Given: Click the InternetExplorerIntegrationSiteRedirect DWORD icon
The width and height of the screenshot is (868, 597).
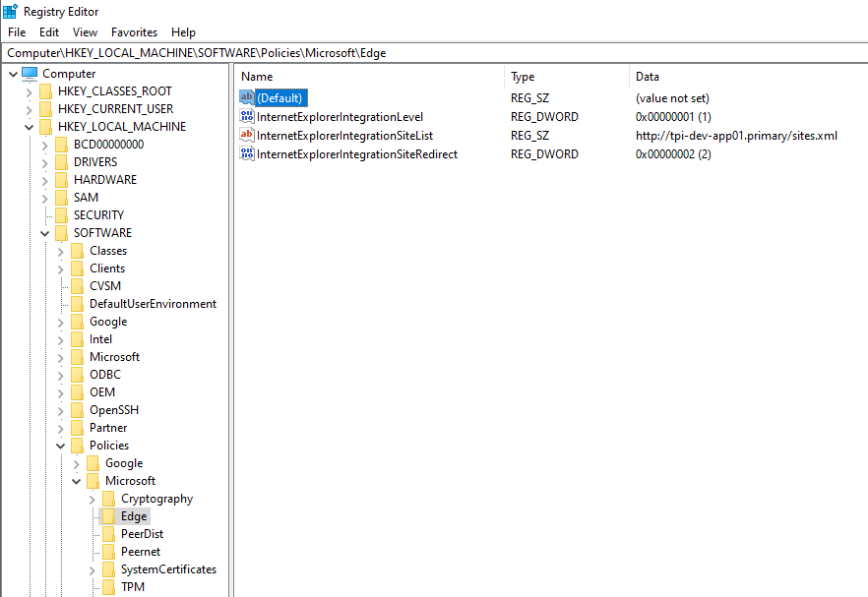Looking at the screenshot, I should pos(246,153).
